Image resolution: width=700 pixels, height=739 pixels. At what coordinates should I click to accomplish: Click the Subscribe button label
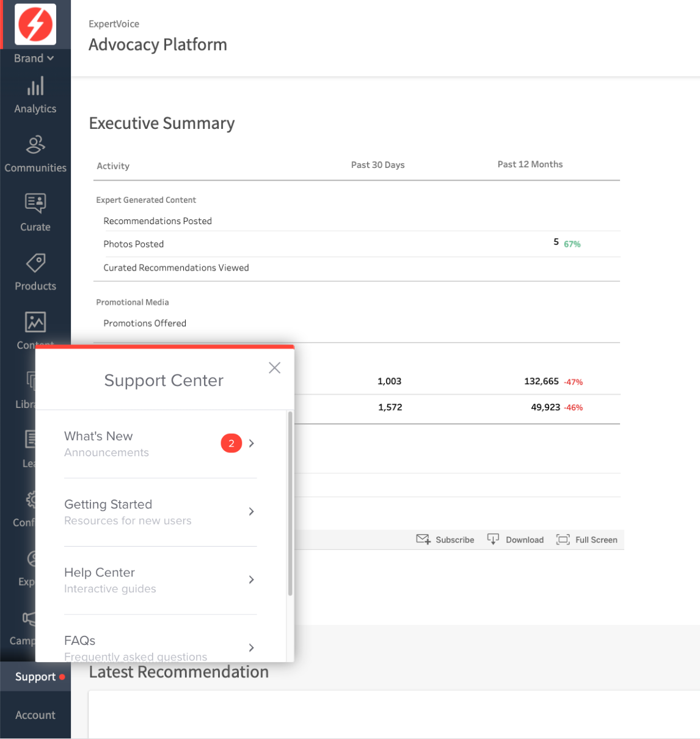point(455,540)
